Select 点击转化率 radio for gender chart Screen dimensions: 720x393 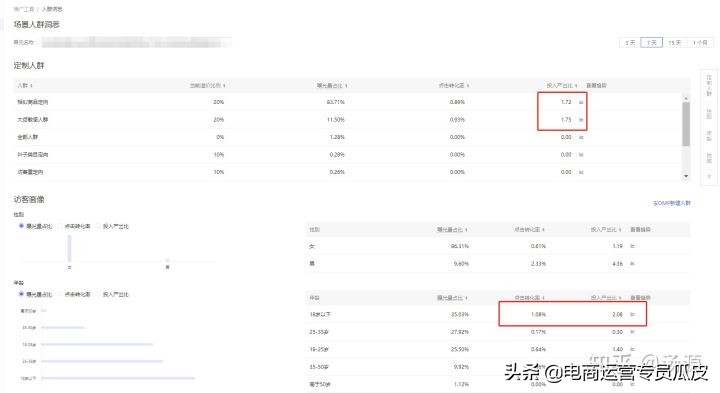[60, 226]
